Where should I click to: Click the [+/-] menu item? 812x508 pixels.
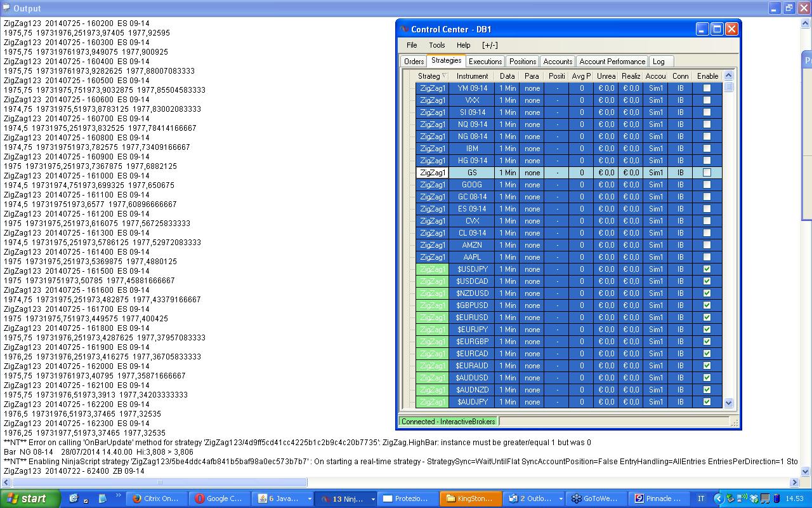(490, 45)
